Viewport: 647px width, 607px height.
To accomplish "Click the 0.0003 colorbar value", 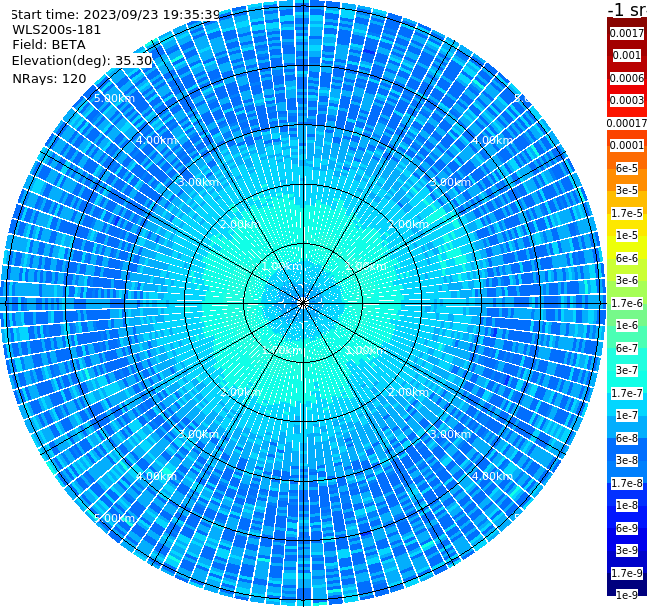I will (x=627, y=100).
